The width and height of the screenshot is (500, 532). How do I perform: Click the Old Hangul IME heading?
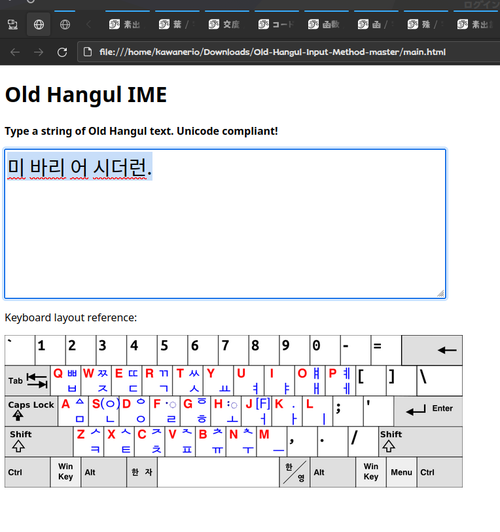coord(86,94)
